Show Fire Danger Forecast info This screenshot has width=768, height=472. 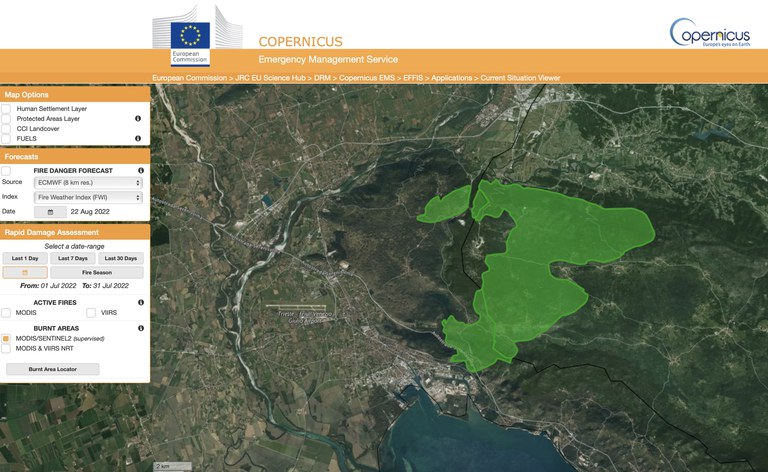coord(141,171)
